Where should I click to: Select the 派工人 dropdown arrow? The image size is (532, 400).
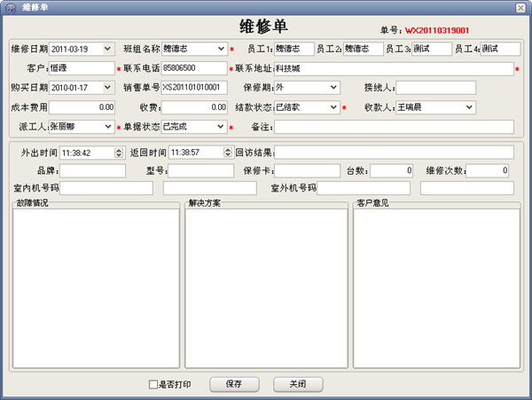[108, 127]
